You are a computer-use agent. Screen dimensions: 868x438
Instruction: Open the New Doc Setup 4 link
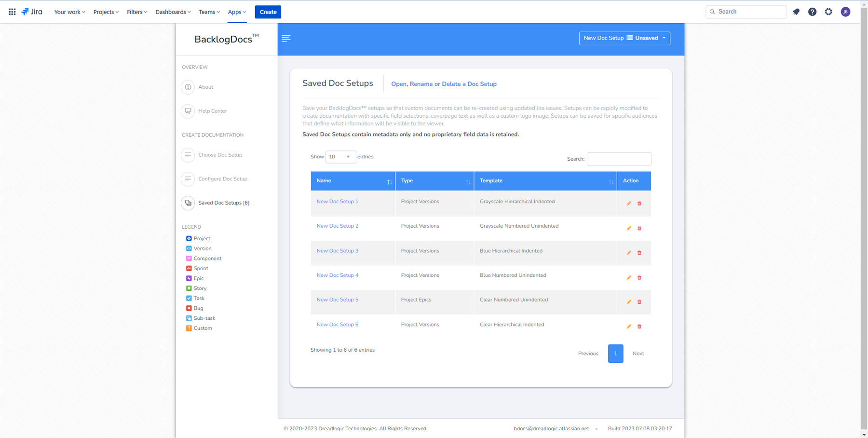(338, 275)
